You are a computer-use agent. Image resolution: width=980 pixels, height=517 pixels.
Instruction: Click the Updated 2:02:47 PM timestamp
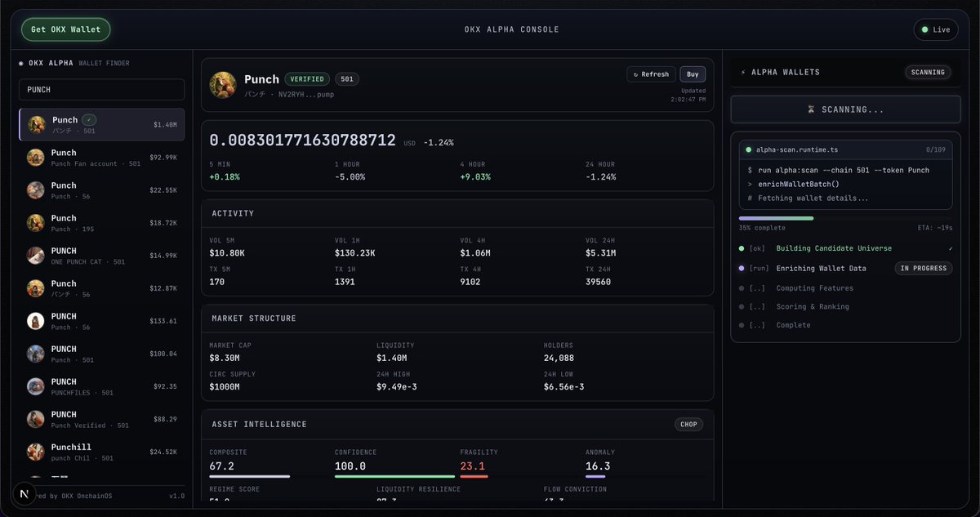point(687,95)
